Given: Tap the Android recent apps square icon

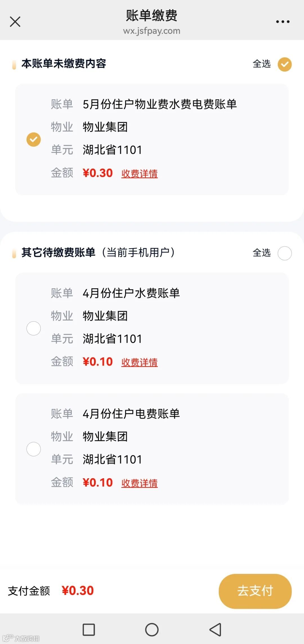Looking at the screenshot, I should click(89, 629).
